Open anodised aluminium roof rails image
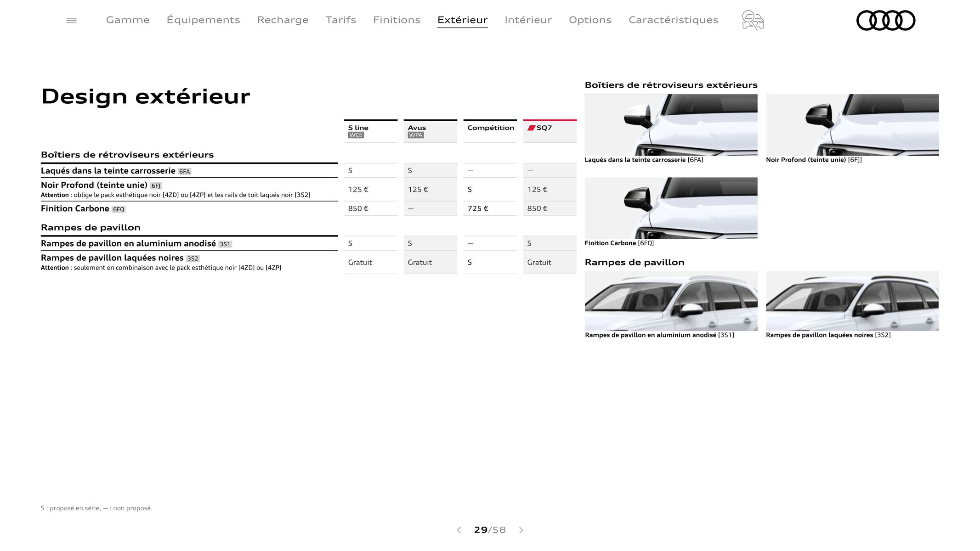 coord(671,301)
